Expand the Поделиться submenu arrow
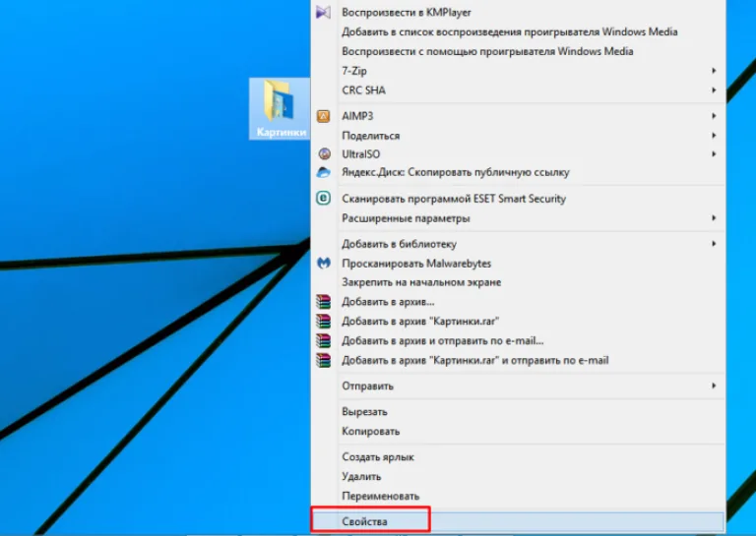The width and height of the screenshot is (756, 536). pos(714,136)
